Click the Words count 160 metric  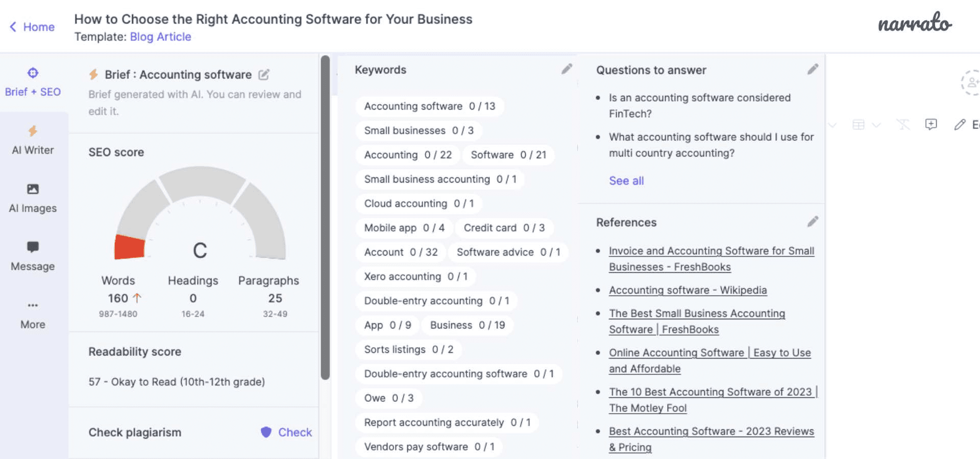coord(118,298)
